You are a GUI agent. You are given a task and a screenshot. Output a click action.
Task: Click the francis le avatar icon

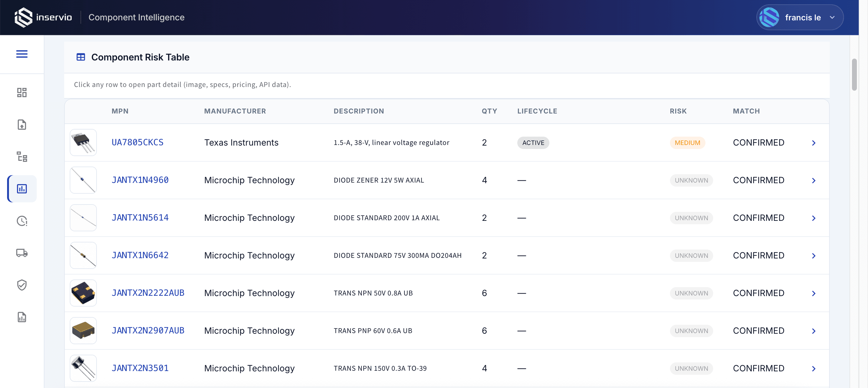[x=769, y=18]
